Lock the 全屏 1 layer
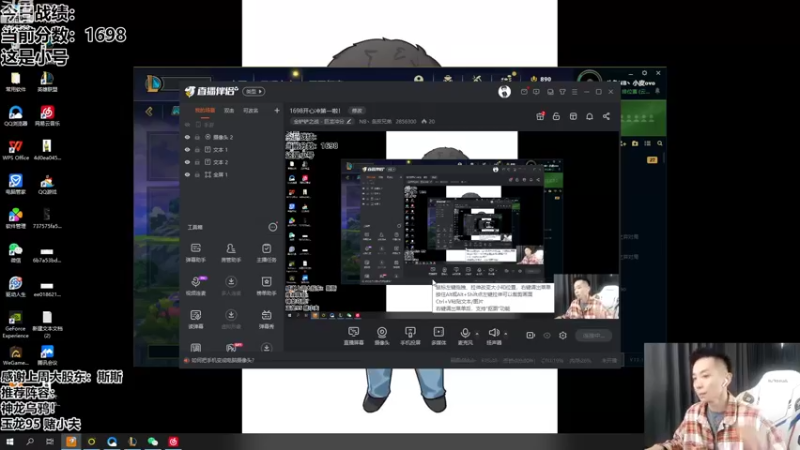The width and height of the screenshot is (800, 450). [x=197, y=174]
